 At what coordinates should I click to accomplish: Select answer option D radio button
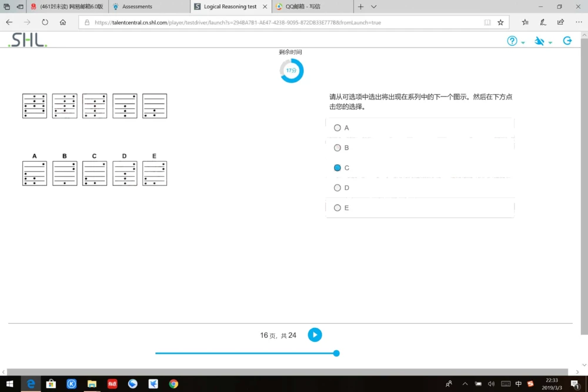coord(338,187)
